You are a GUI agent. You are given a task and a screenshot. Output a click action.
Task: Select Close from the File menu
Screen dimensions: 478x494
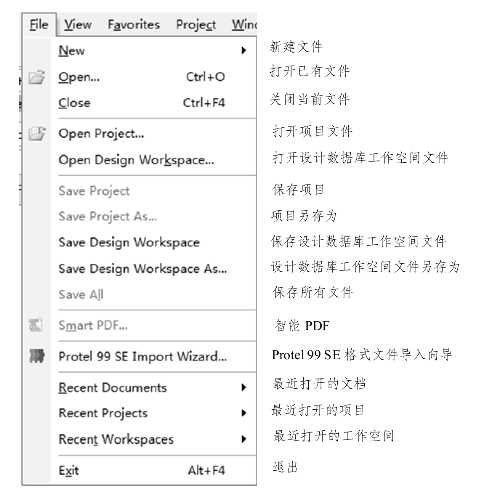point(141,103)
